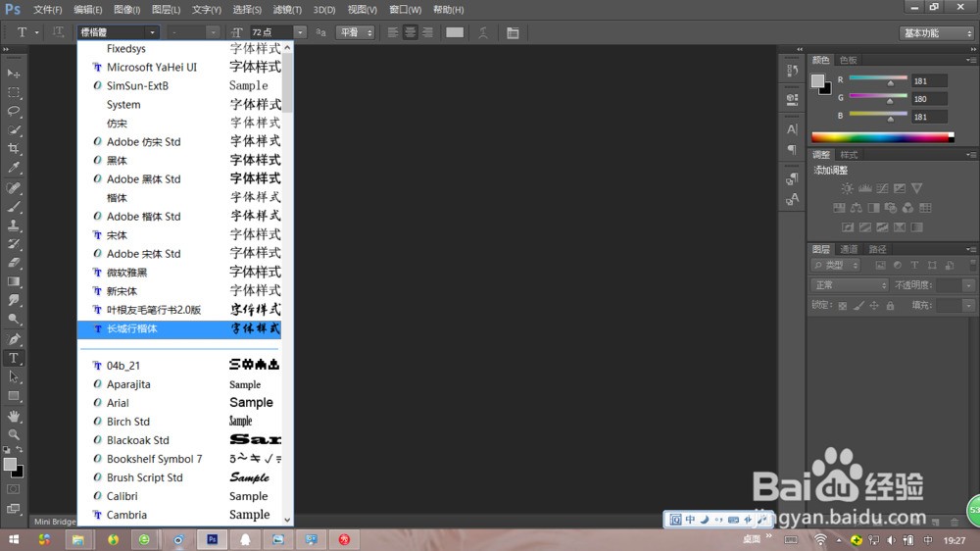Click the text color swatch in options bar
The image size is (980, 551).
click(455, 32)
